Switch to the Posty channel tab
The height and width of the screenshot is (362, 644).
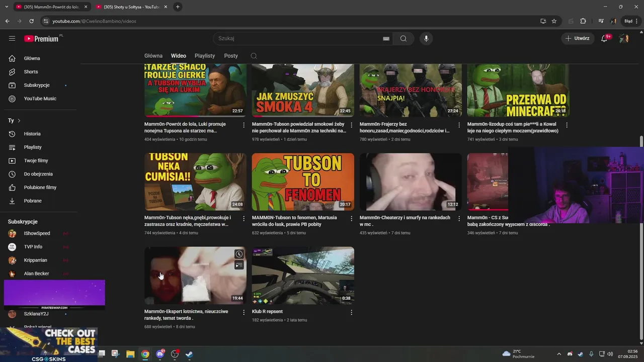pos(231,56)
